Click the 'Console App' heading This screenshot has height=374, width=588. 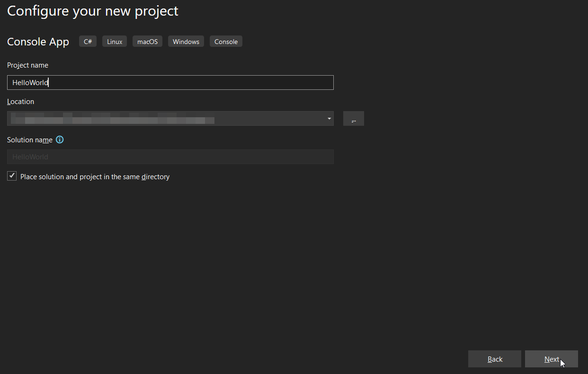tap(38, 42)
